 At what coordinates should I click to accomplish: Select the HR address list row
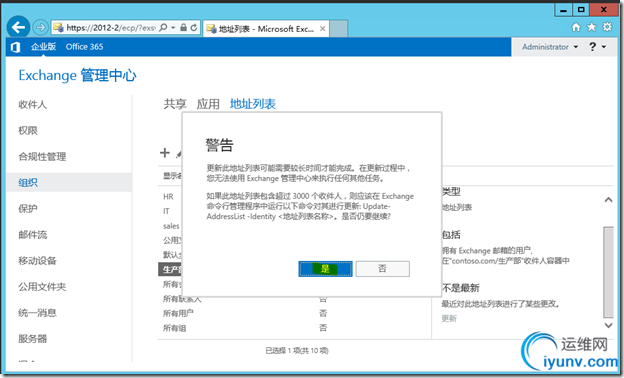(170, 197)
